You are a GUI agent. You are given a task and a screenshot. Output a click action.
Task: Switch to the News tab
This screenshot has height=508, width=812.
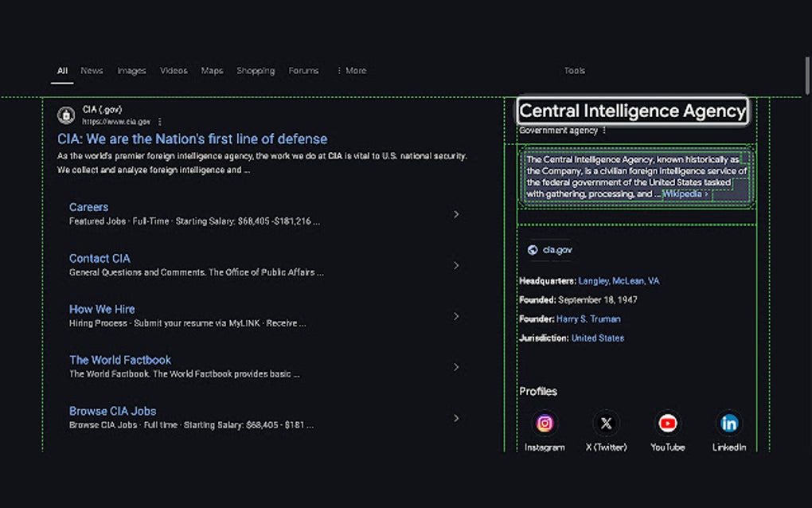(x=92, y=70)
